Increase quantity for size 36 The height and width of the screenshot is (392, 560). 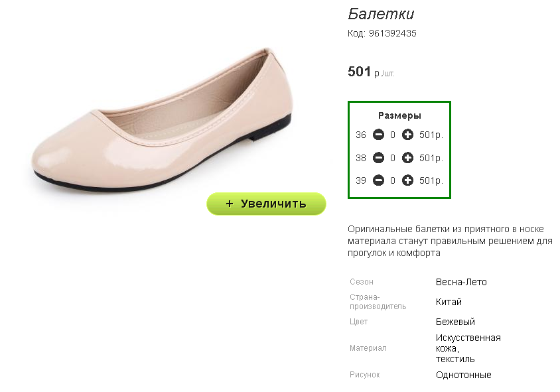[x=408, y=135]
